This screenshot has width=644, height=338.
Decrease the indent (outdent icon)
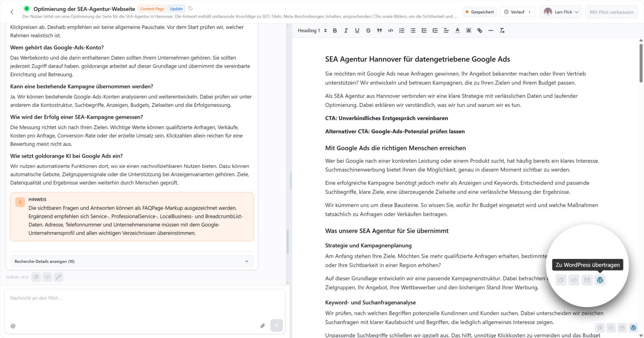click(x=424, y=31)
